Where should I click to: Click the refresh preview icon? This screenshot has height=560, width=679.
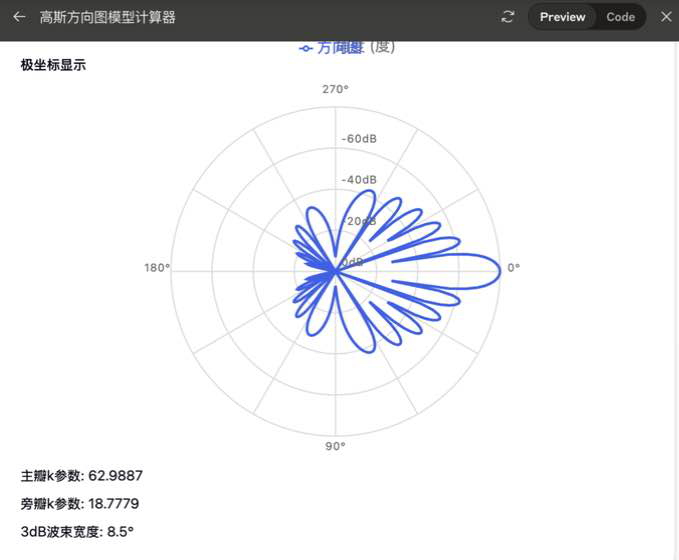tap(508, 17)
